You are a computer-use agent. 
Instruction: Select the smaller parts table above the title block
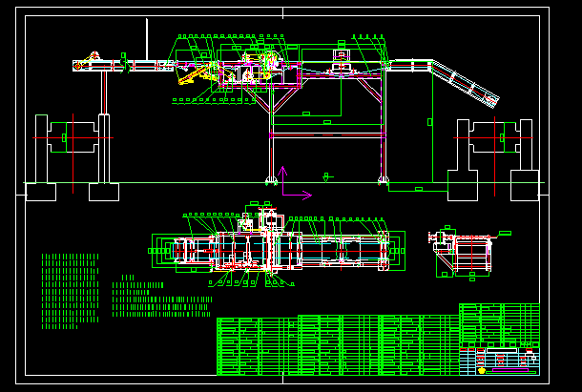[x=499, y=325]
